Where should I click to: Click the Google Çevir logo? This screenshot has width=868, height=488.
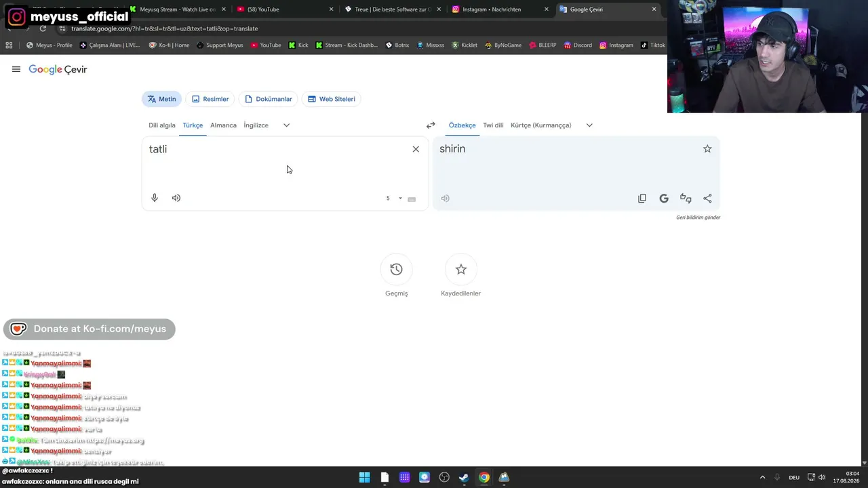coord(58,69)
